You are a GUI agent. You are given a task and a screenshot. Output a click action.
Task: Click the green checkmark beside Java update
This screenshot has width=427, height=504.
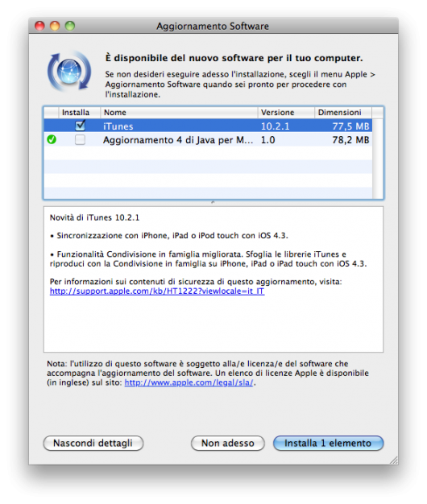click(52, 139)
